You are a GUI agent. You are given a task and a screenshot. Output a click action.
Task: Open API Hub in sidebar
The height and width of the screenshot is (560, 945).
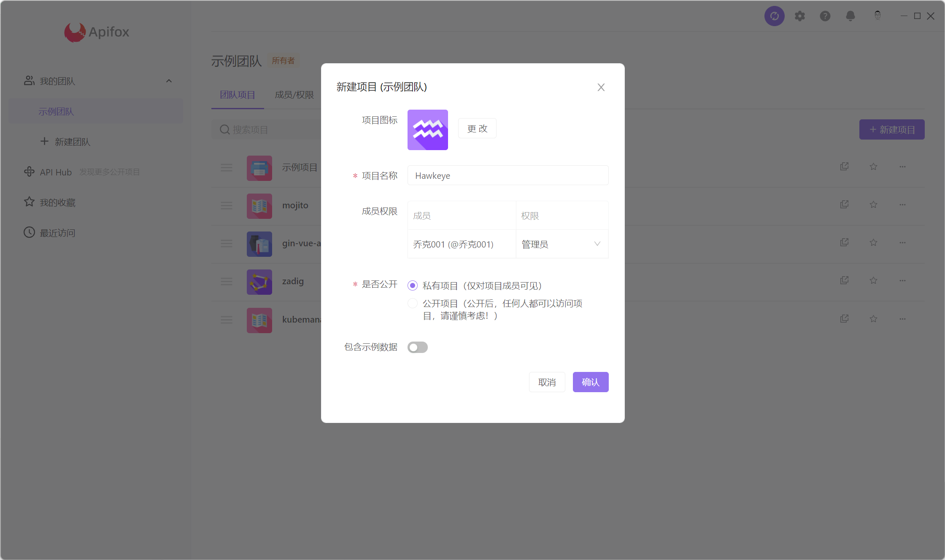[x=48, y=172]
